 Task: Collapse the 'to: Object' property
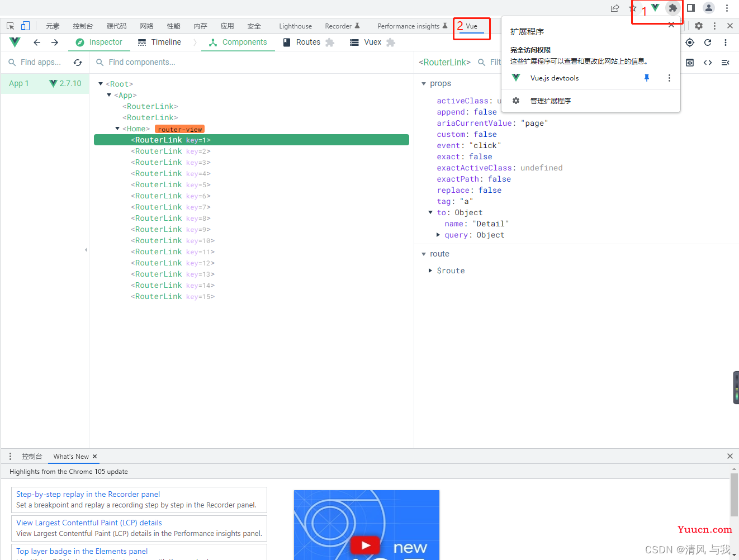click(x=430, y=212)
